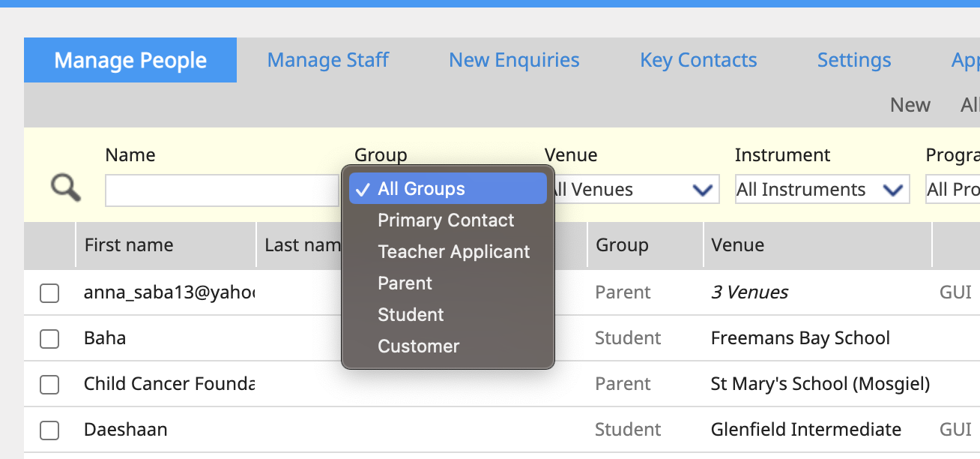Click the magnifying glass search icon
The image size is (980, 459).
pos(65,187)
